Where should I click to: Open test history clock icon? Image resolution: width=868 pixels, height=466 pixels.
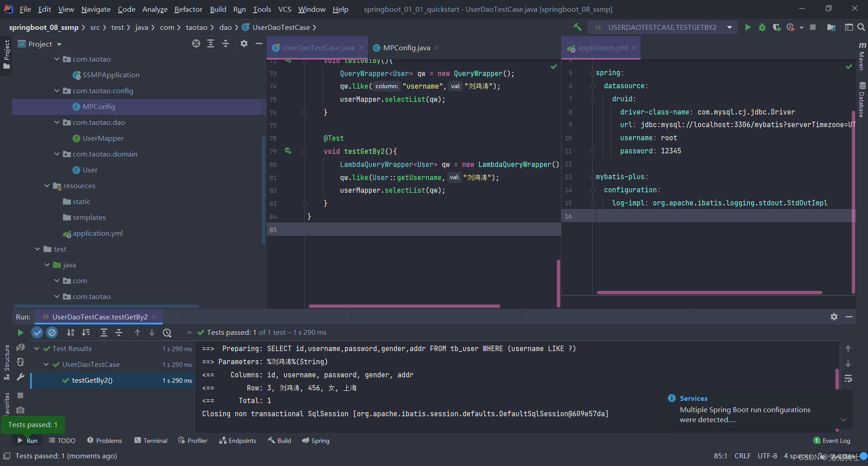pos(167,333)
